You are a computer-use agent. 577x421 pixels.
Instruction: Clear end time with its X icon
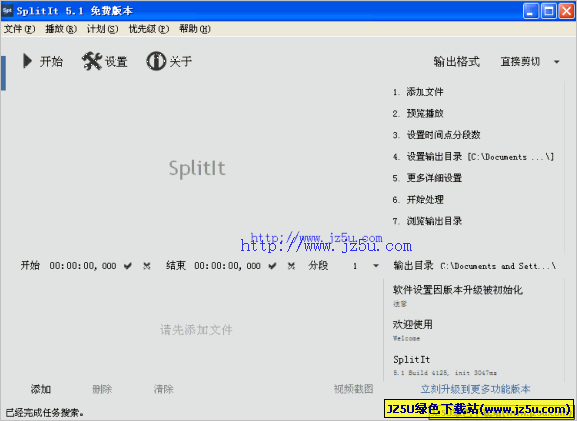[x=291, y=266]
